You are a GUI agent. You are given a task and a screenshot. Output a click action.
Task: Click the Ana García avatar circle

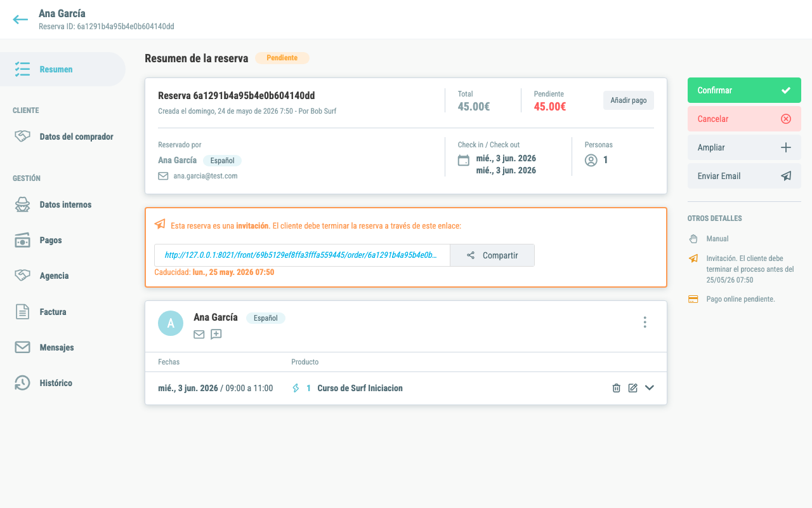[171, 323]
